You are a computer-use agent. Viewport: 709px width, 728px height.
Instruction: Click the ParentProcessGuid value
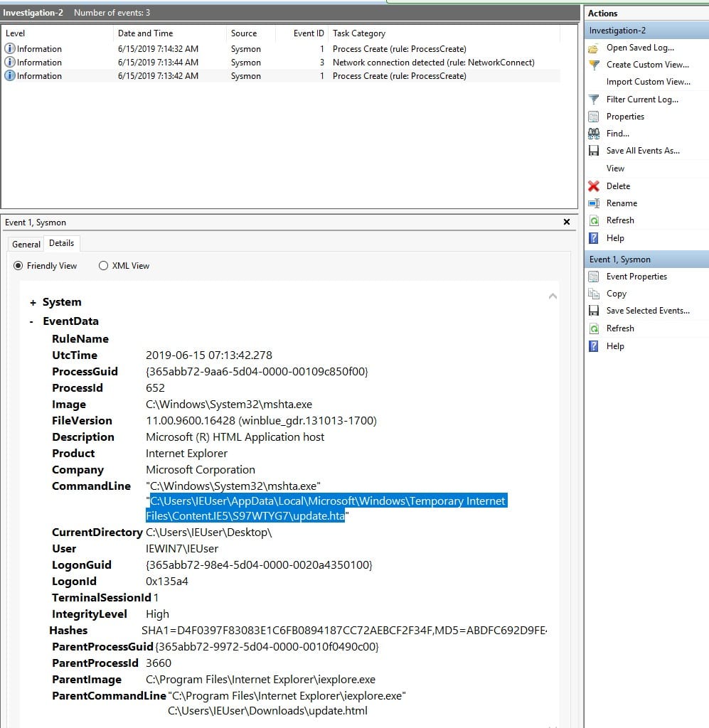click(267, 647)
